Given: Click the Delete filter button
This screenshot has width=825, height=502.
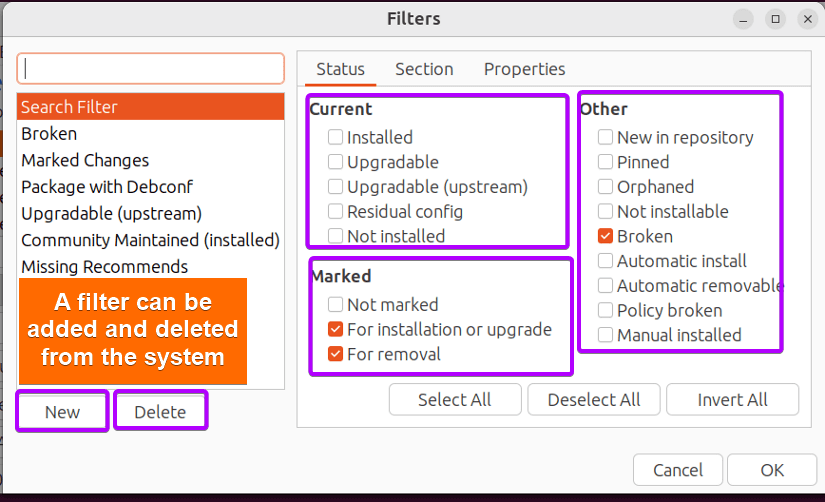Looking at the screenshot, I should coord(160,411).
